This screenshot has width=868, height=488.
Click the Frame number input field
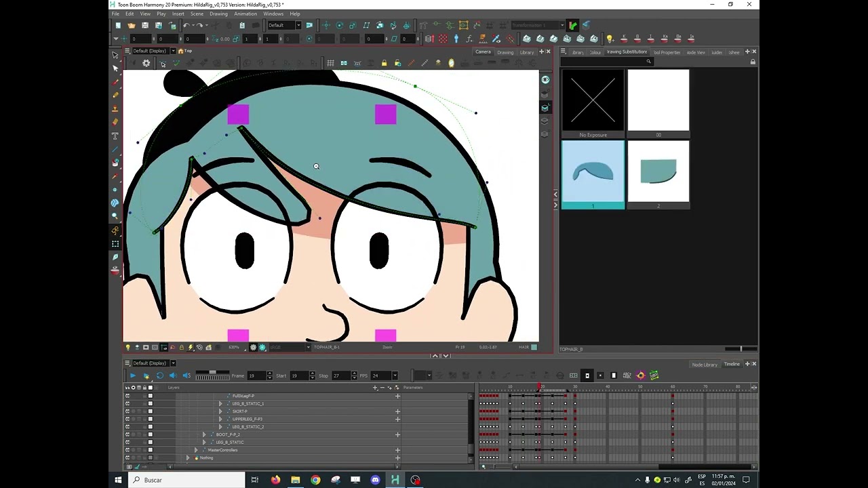[x=255, y=375]
